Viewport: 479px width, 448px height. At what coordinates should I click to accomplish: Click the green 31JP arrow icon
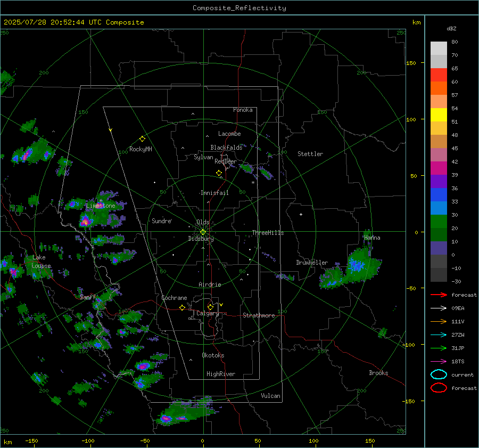click(439, 348)
